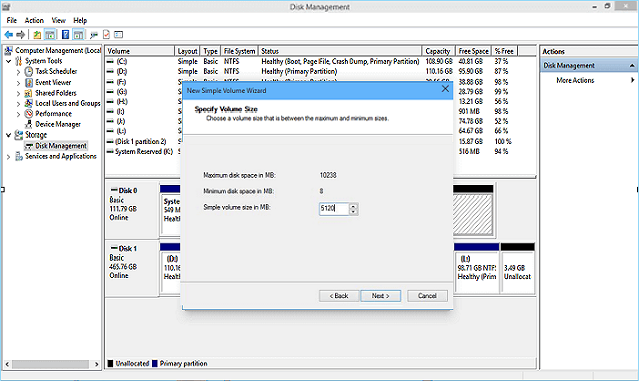Image resolution: width=639 pixels, height=381 pixels.
Task: Click left arrow of console tree scrollbar
Action: [7, 364]
